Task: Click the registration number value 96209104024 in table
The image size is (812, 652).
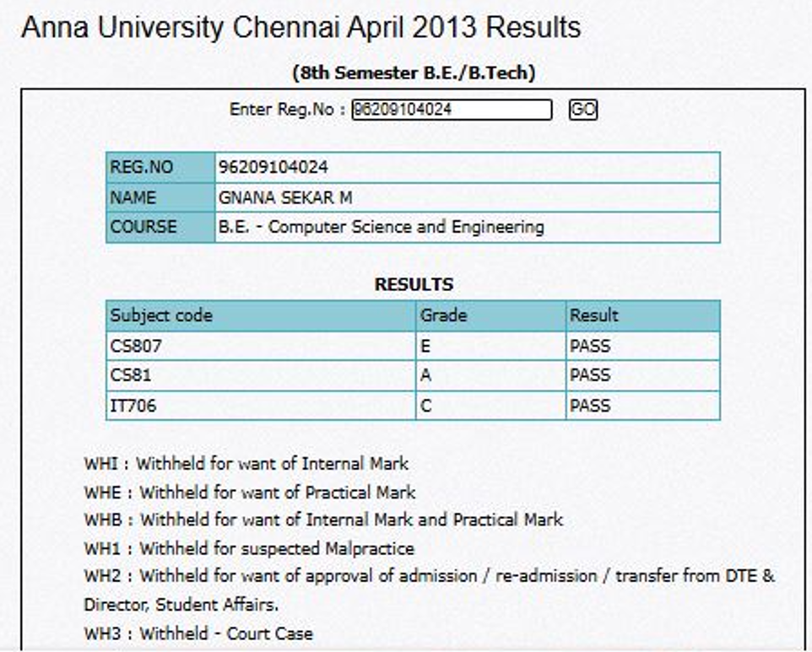Action: [273, 167]
